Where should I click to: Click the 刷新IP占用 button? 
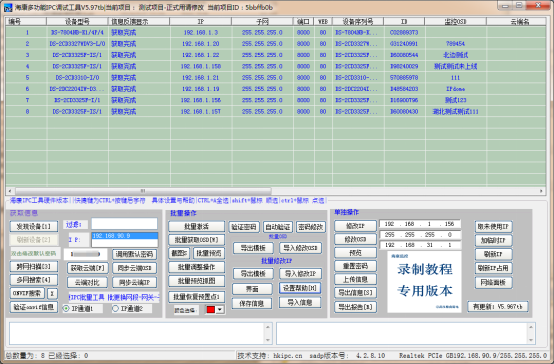[x=494, y=268]
